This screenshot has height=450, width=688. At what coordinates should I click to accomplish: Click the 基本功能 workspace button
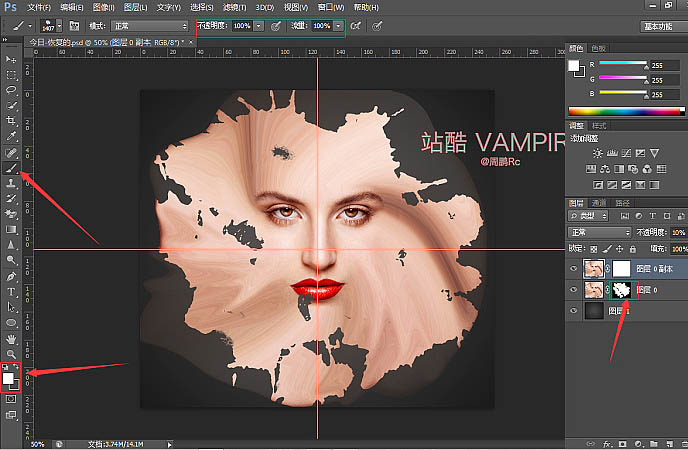pyautogui.click(x=658, y=25)
